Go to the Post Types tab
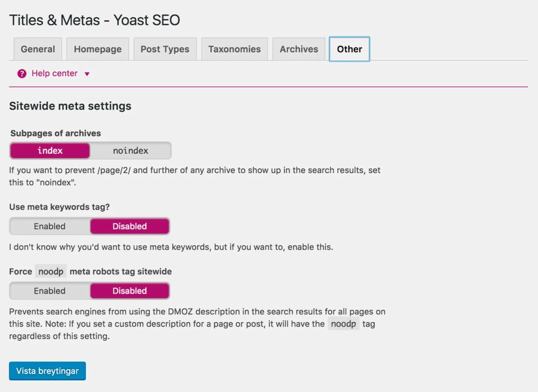Screen dimensions: 538x392 [x=165, y=49]
